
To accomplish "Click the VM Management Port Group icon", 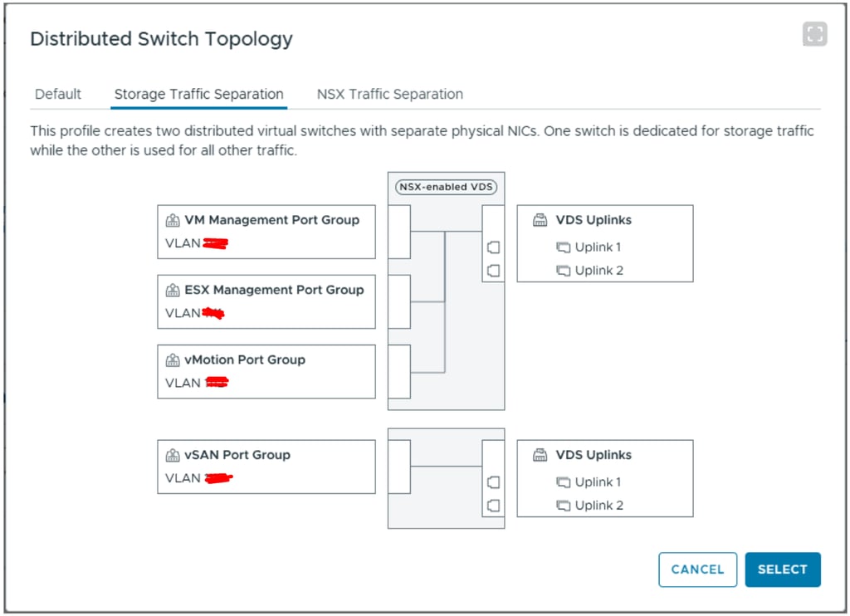I will (173, 221).
